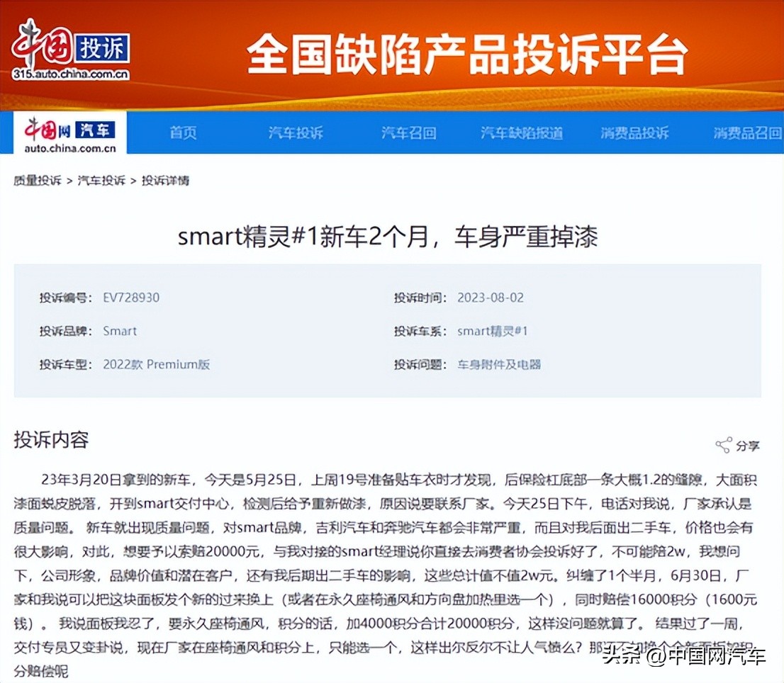Click the smart精灵#1 车系 value
Screen dimensions: 784x683
pos(494,331)
